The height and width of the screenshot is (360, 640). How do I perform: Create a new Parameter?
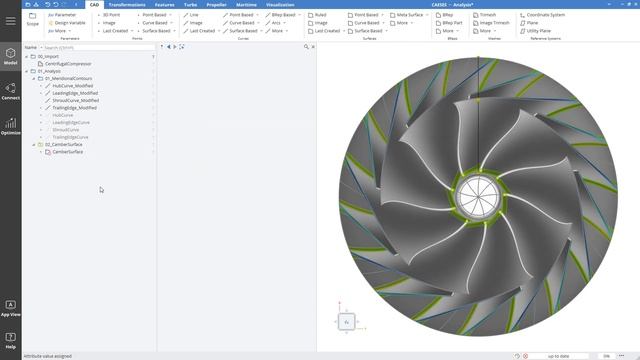click(62, 15)
